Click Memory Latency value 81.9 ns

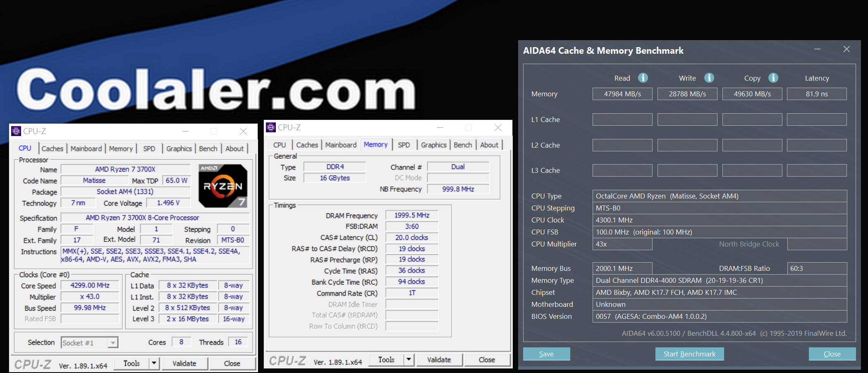tap(817, 94)
